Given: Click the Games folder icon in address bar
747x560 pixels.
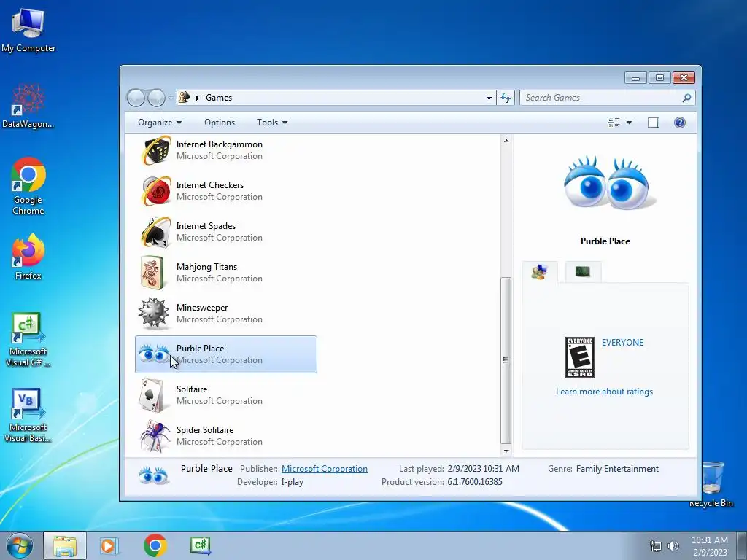Looking at the screenshot, I should (185, 97).
